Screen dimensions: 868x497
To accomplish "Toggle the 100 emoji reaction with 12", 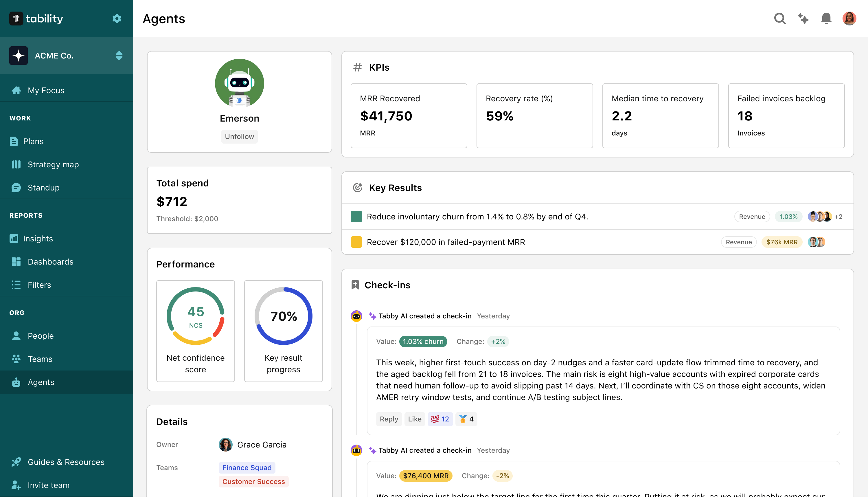I will pos(440,419).
